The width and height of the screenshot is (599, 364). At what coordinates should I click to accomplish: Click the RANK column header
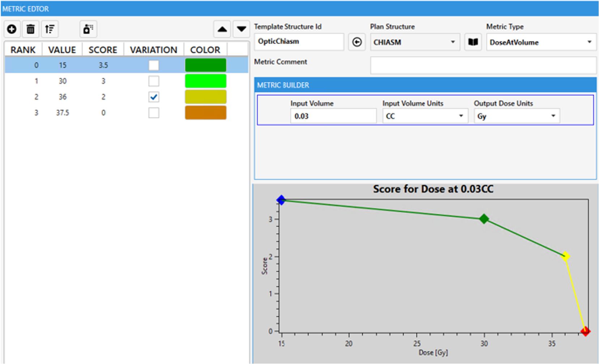23,50
